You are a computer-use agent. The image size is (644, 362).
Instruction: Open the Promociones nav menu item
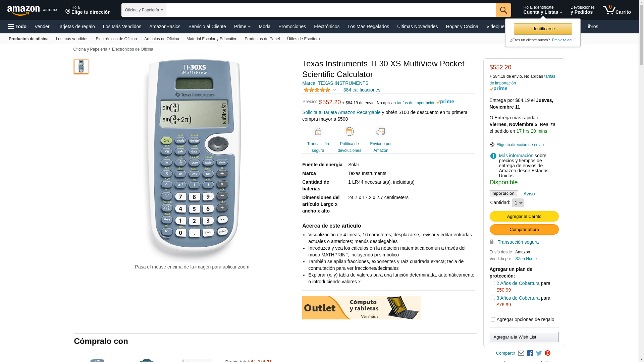click(292, 26)
